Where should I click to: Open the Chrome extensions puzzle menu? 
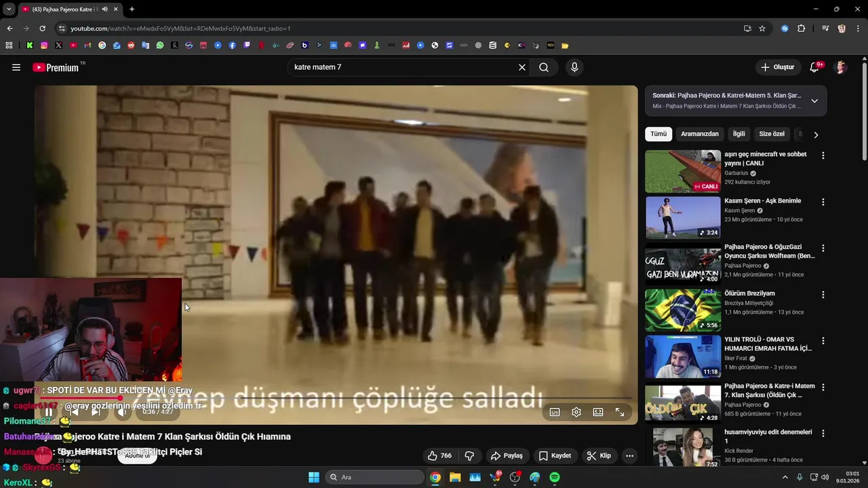(802, 28)
